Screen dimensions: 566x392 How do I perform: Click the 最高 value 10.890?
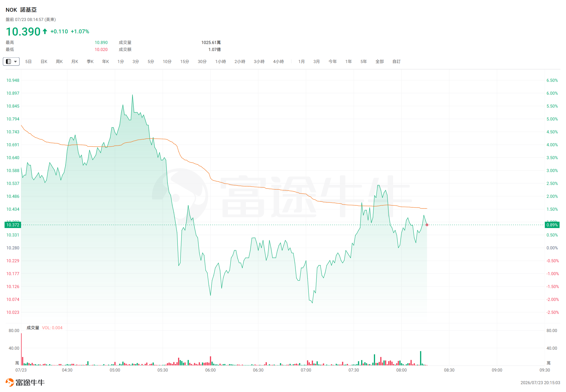click(x=101, y=43)
